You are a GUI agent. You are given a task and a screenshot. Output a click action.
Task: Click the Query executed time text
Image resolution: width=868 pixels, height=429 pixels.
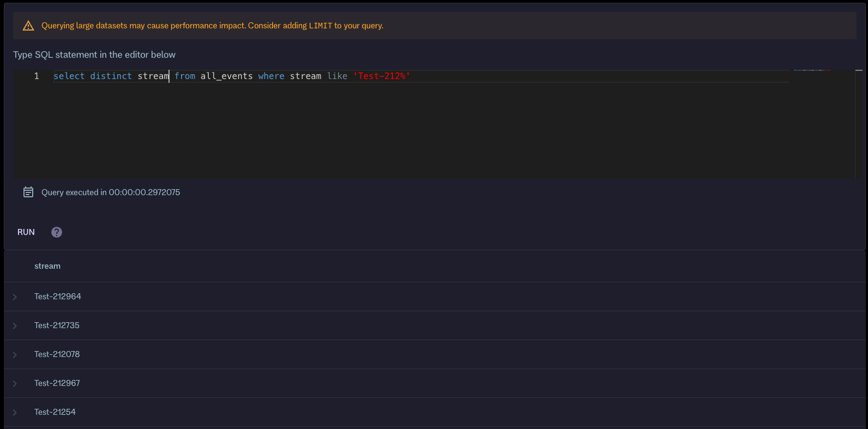coord(111,192)
